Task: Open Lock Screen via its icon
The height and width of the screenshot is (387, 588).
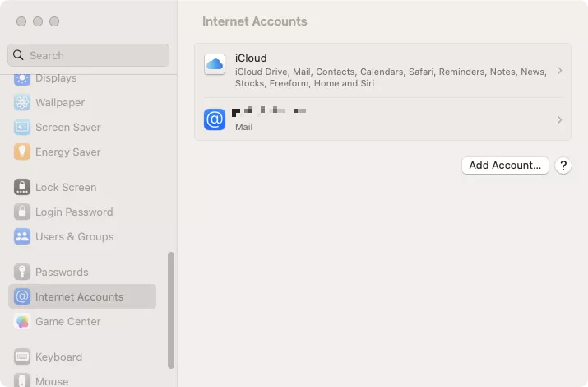Action: [22, 188]
